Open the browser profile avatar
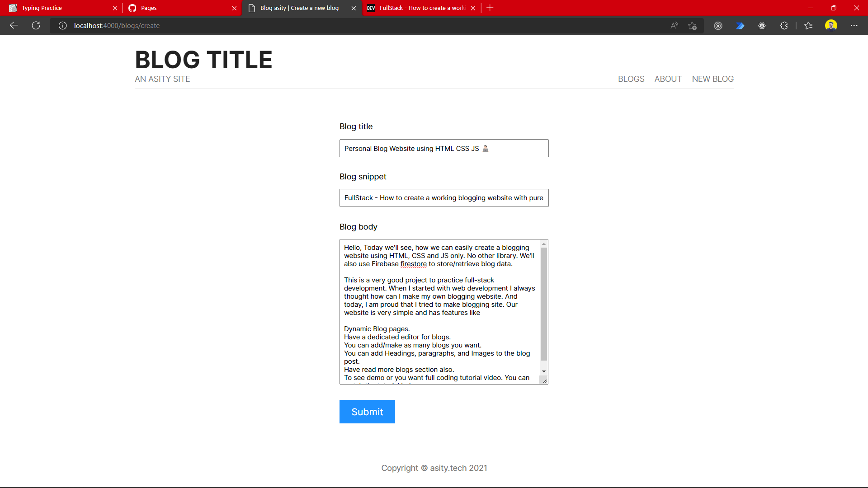Image resolution: width=868 pixels, height=488 pixels. pyautogui.click(x=831, y=25)
